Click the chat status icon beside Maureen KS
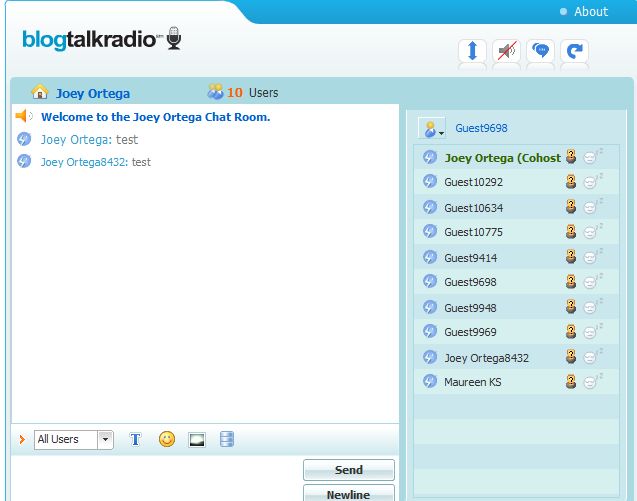The height and width of the screenshot is (501, 637). click(429, 381)
